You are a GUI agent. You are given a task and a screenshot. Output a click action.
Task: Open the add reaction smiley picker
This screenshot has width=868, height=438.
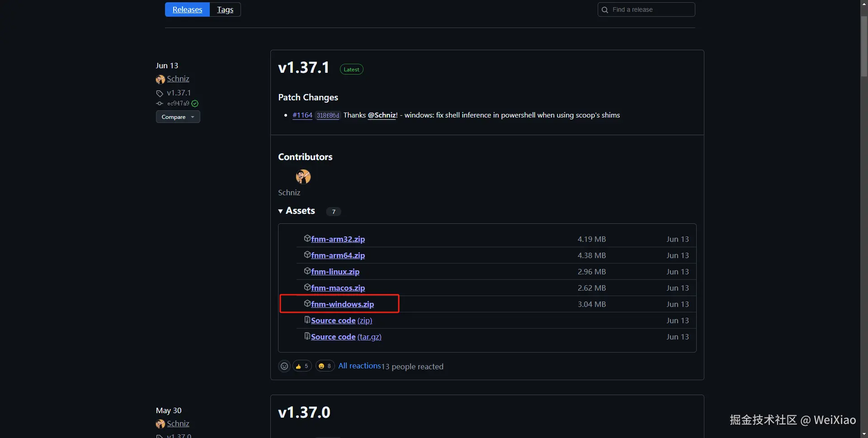click(x=284, y=366)
